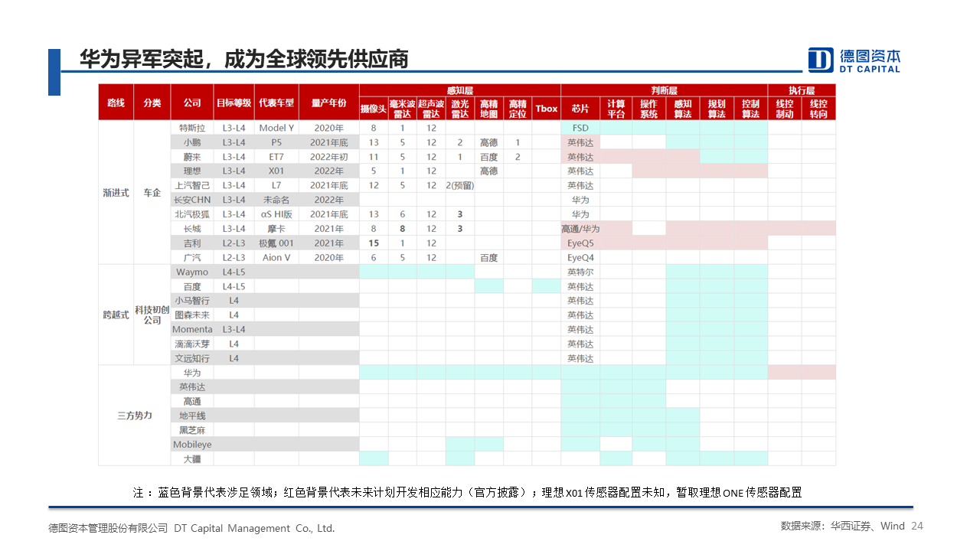Click the 英特尔 chip cell
The width and height of the screenshot is (980, 551).
pos(580,272)
